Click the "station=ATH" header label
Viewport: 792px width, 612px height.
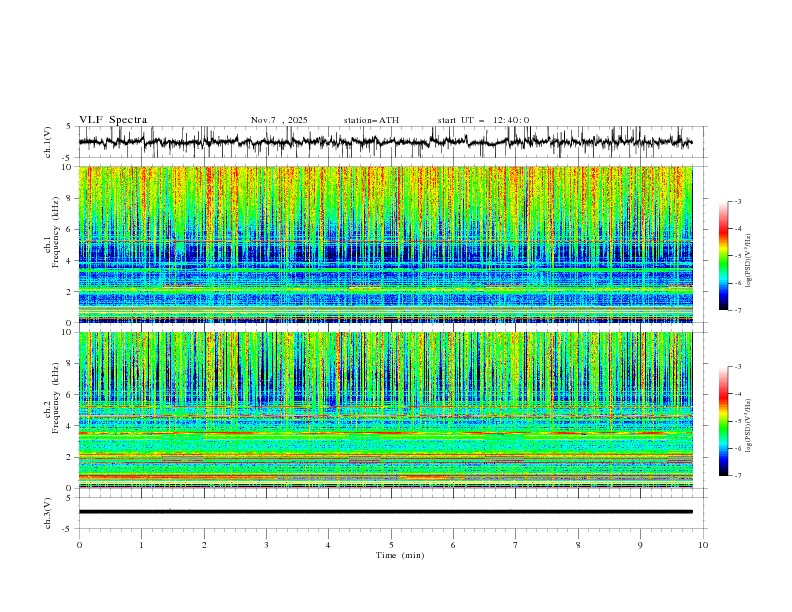pyautogui.click(x=371, y=120)
